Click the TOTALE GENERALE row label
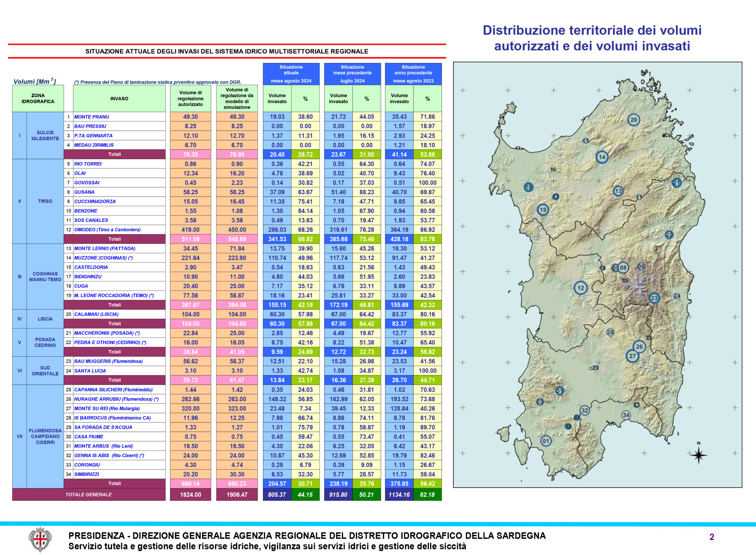Image resolution: width=756 pixels, height=555 pixels. (x=89, y=495)
